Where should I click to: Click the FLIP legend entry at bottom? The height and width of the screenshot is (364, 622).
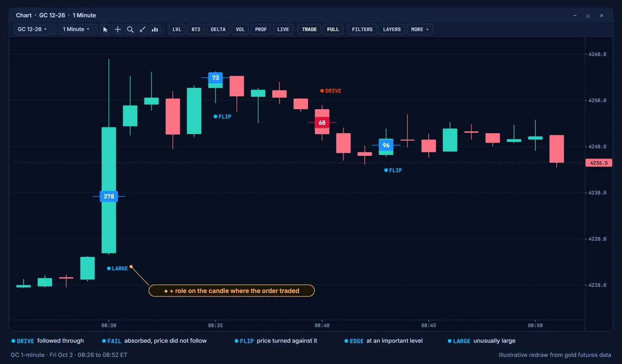[x=276, y=341]
